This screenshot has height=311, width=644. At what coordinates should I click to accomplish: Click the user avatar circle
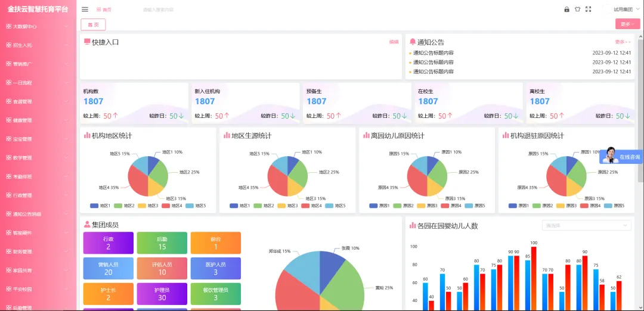point(606,10)
